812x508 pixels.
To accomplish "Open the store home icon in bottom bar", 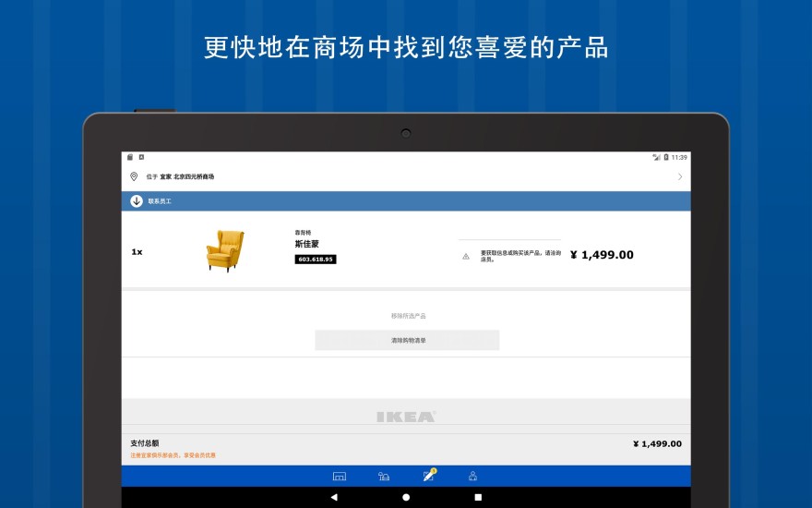I will coord(340,476).
